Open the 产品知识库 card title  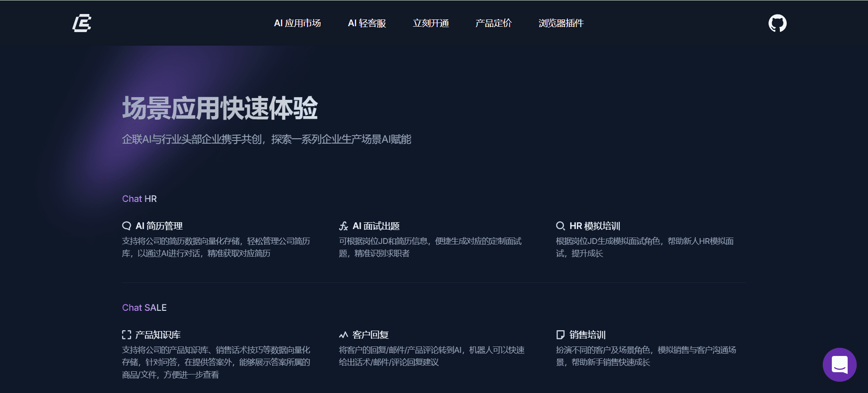(158, 335)
